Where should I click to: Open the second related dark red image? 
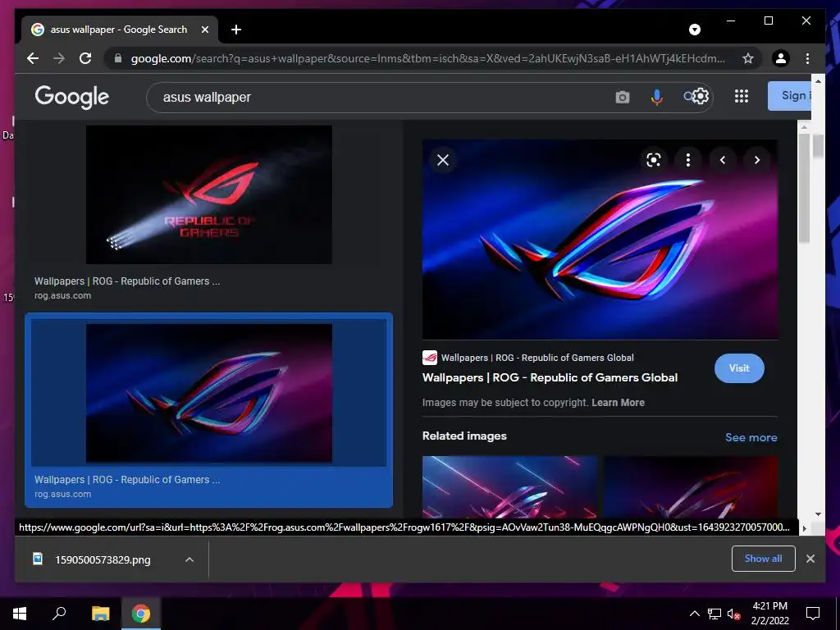[x=691, y=486]
